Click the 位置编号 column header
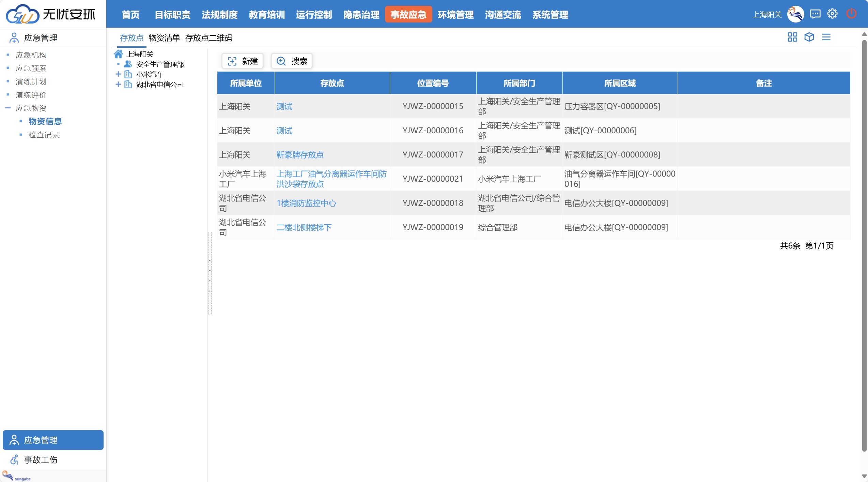Screen dimensions: 868x482 [433, 83]
